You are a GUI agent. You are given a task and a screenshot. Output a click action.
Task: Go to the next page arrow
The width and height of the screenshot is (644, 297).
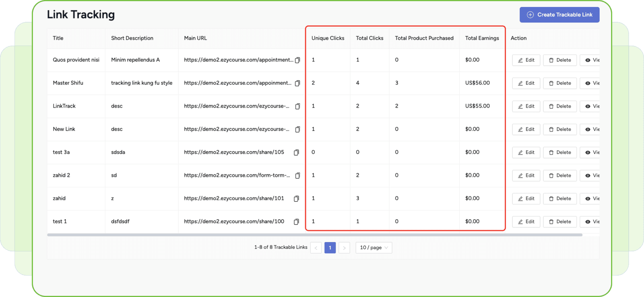pyautogui.click(x=344, y=247)
